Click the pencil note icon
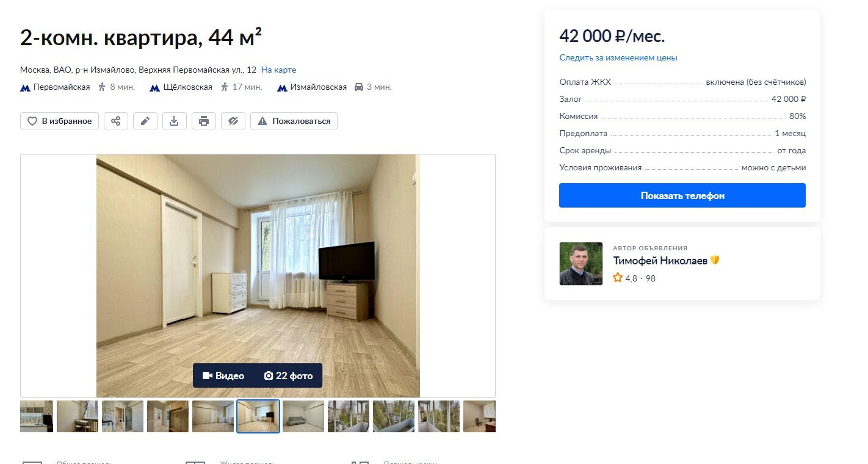Viewport: 868px width, 464px height. click(x=145, y=121)
